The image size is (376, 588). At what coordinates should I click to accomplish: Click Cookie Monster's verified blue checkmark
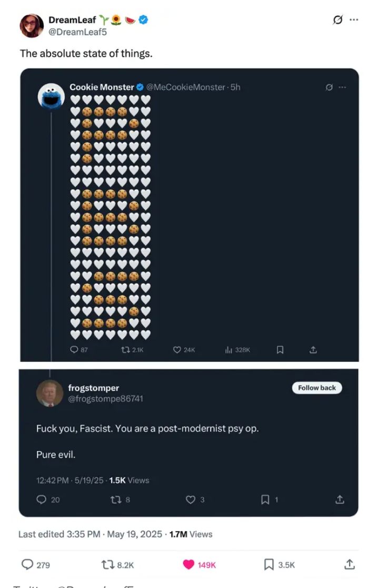coord(138,87)
